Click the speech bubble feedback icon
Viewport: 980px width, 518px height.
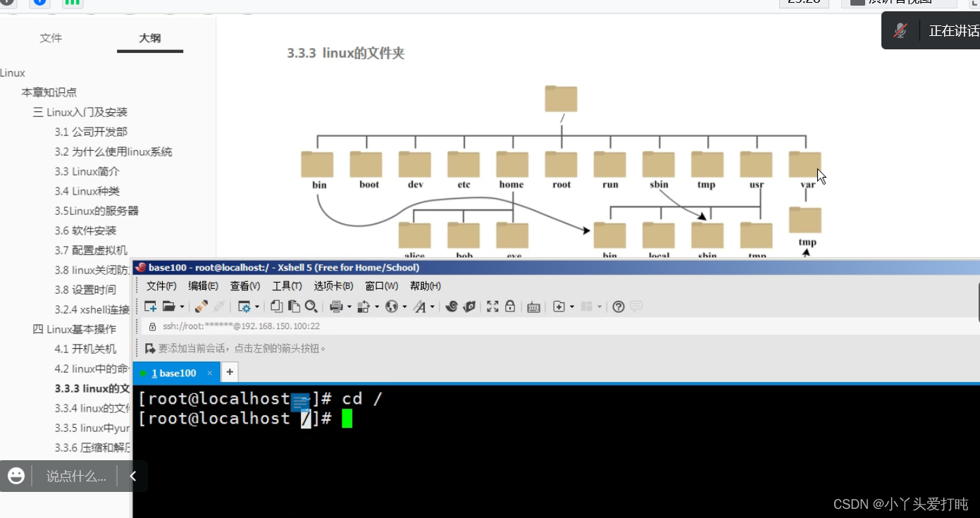coord(636,307)
